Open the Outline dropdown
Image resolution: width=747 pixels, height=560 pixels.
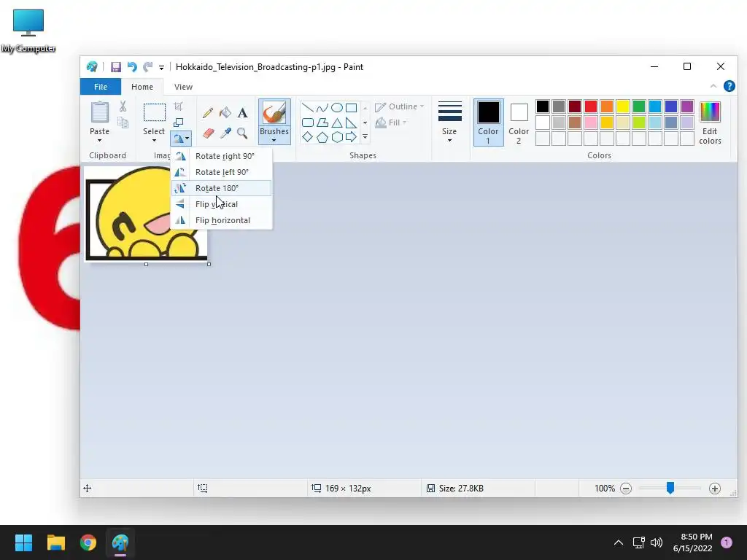pyautogui.click(x=400, y=106)
